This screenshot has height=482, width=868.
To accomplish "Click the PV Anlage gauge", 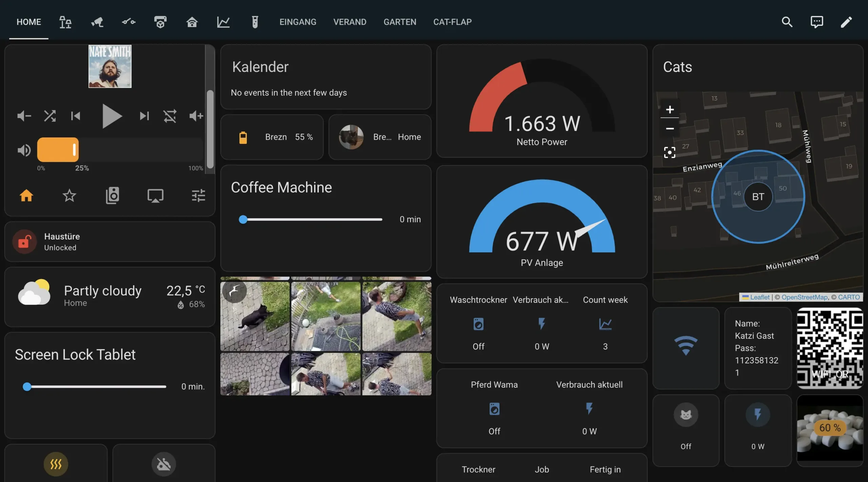I will 542,222.
